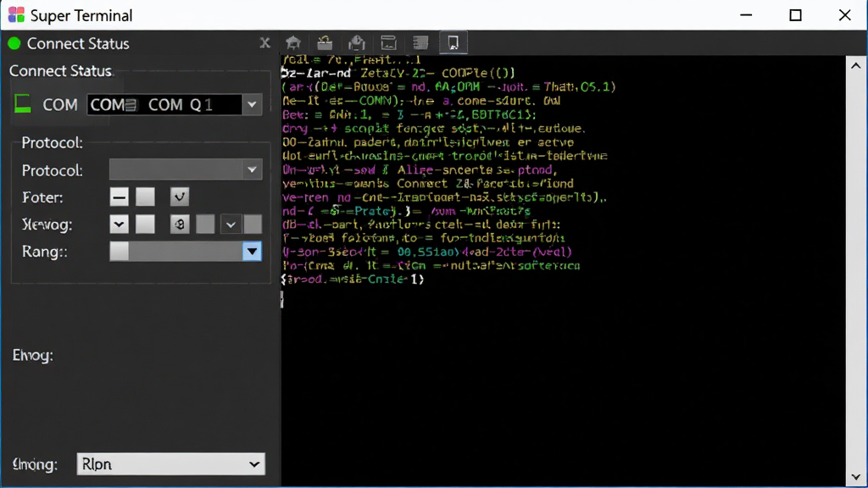
Task: Open the blue Rang dropdown arrow
Action: click(x=252, y=251)
